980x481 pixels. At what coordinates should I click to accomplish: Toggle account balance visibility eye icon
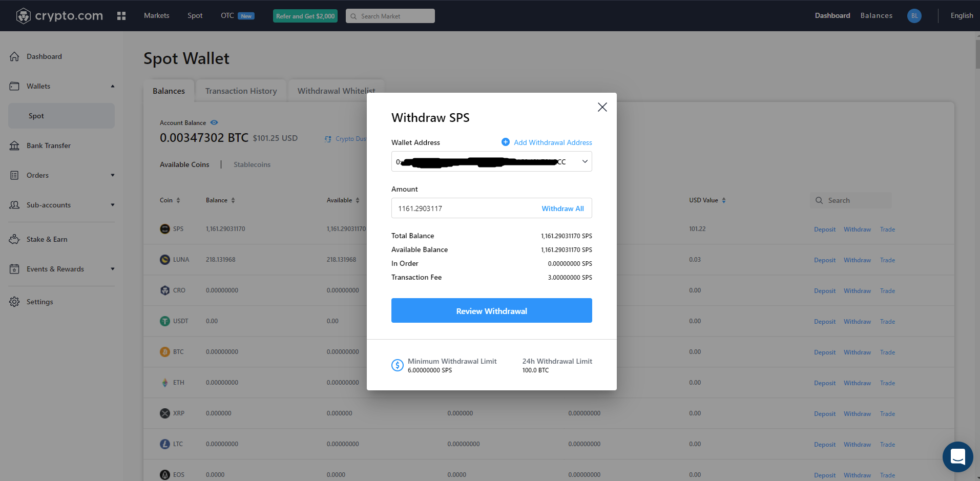pos(214,122)
